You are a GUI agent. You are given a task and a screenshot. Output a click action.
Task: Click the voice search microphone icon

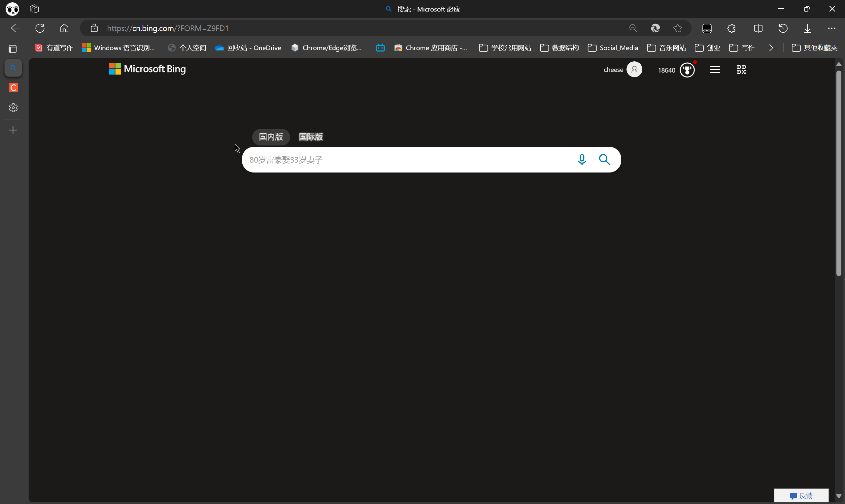point(582,160)
